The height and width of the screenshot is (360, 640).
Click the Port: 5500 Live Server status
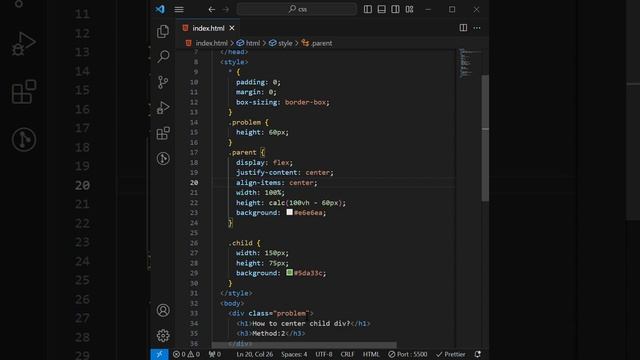[x=408, y=354]
